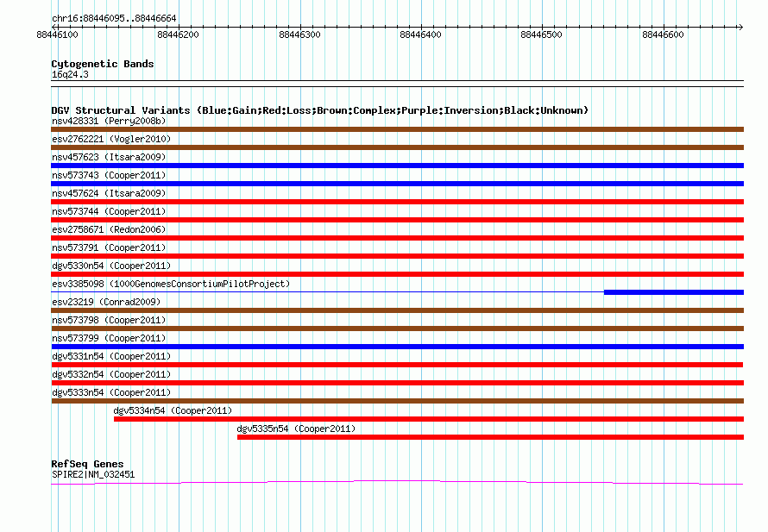
Task: Click the SPIRE2|NM_032451 magenta gene line
Action: (x=397, y=483)
